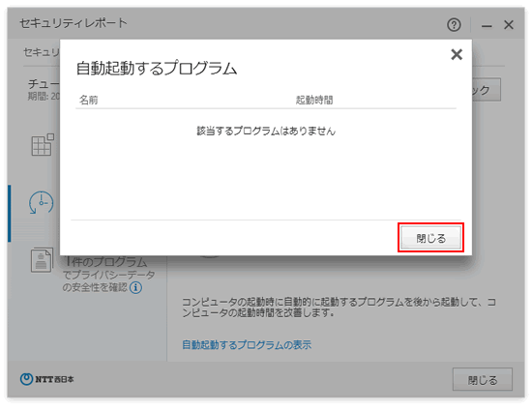The width and height of the screenshot is (532, 411).
Task: Close the 自動起動するプログラム dialog with X
Action: 457,54
